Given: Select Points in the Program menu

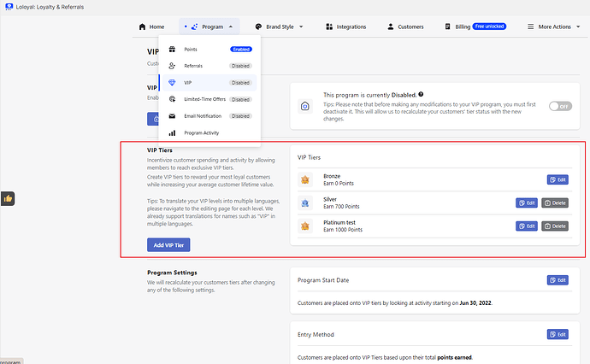Looking at the screenshot, I should 209,50.
